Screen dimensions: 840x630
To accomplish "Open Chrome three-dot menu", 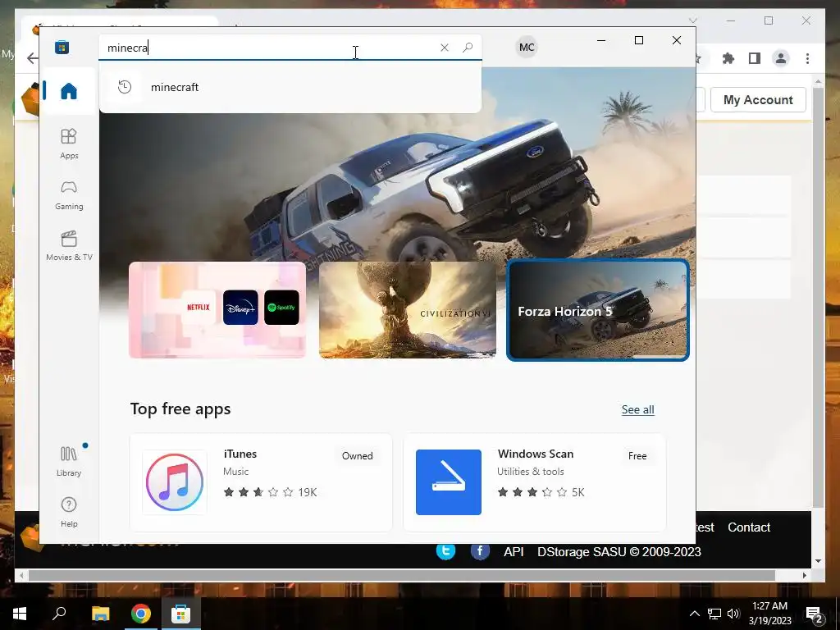I will point(807,58).
